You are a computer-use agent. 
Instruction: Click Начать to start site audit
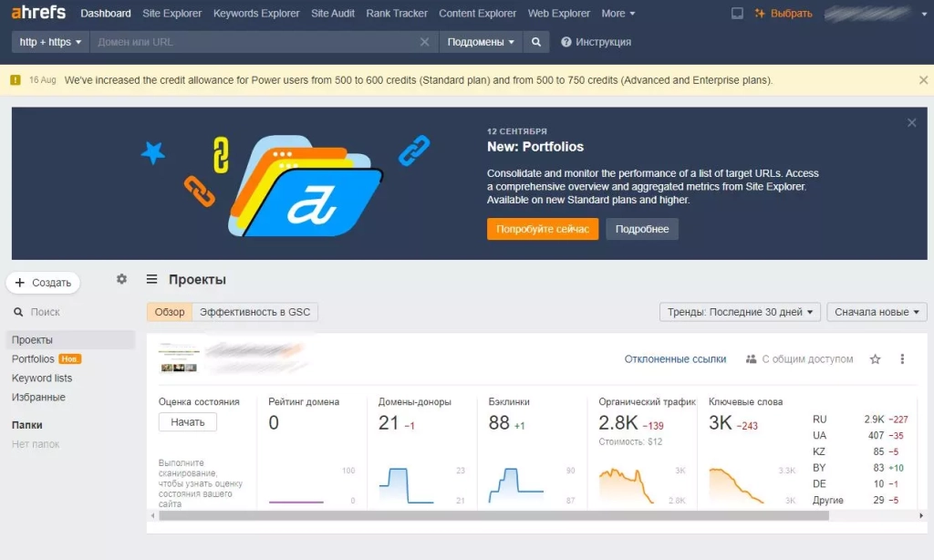coord(188,421)
